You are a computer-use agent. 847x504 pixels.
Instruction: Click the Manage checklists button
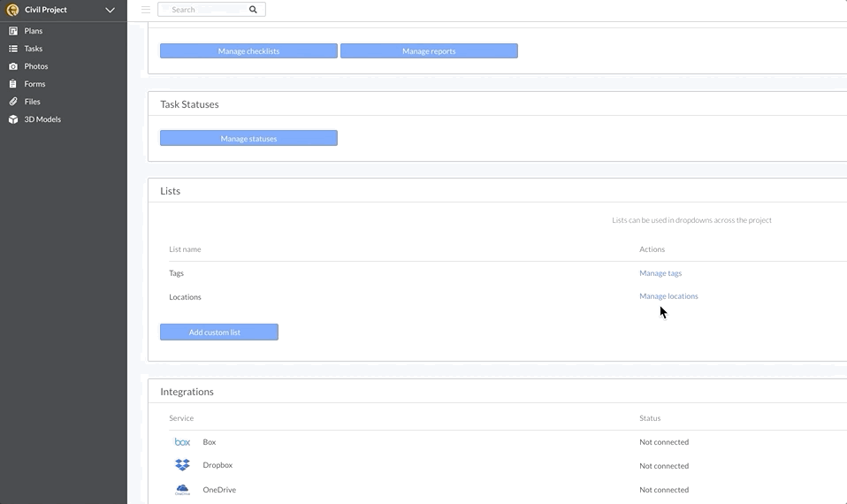coord(248,50)
